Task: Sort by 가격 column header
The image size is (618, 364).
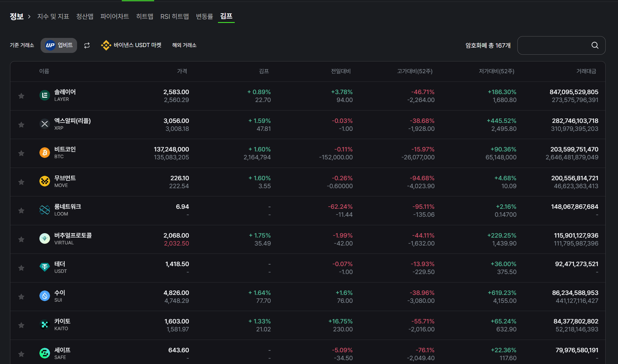Action: pos(182,71)
